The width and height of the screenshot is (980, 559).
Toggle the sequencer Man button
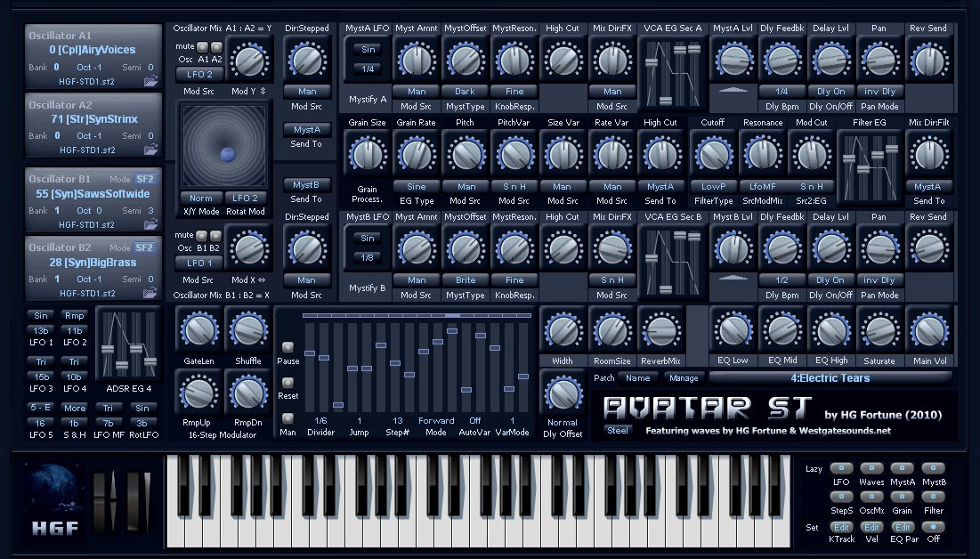click(x=288, y=417)
